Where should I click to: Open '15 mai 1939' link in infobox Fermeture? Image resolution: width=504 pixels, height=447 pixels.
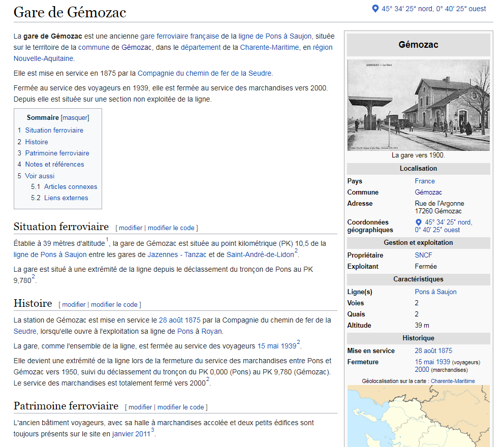pyautogui.click(x=432, y=362)
